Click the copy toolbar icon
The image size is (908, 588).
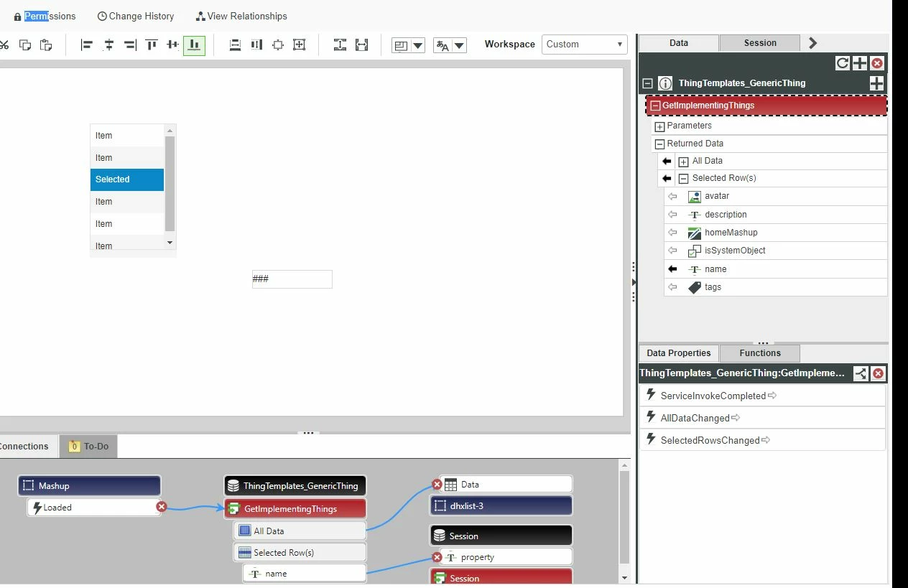tap(25, 45)
